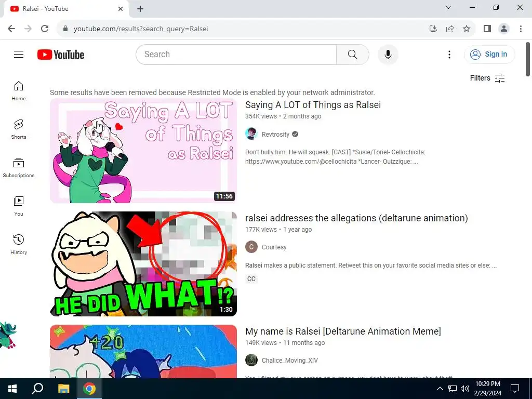Open the My name is Ralsei thumbnail
The image size is (532, 399).
point(143,352)
